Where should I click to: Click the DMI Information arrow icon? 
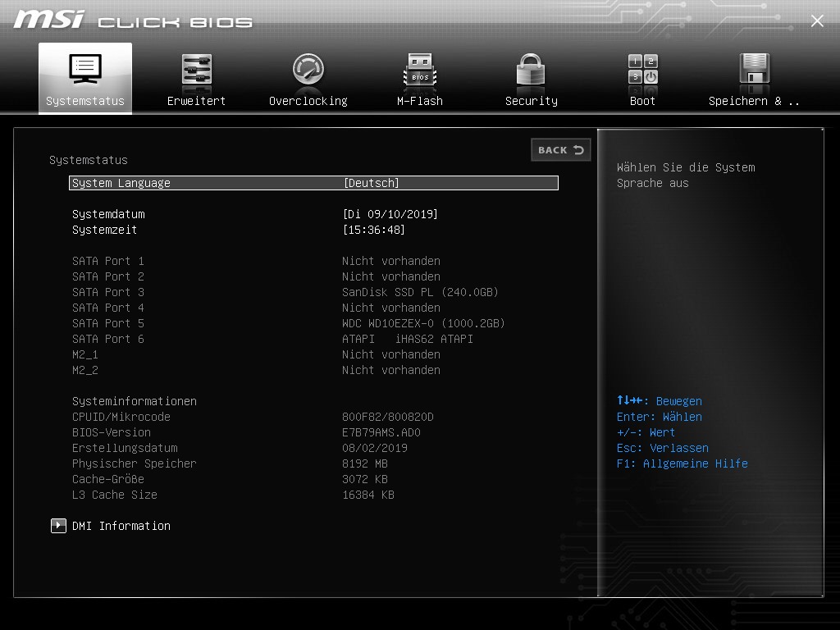tap(58, 526)
